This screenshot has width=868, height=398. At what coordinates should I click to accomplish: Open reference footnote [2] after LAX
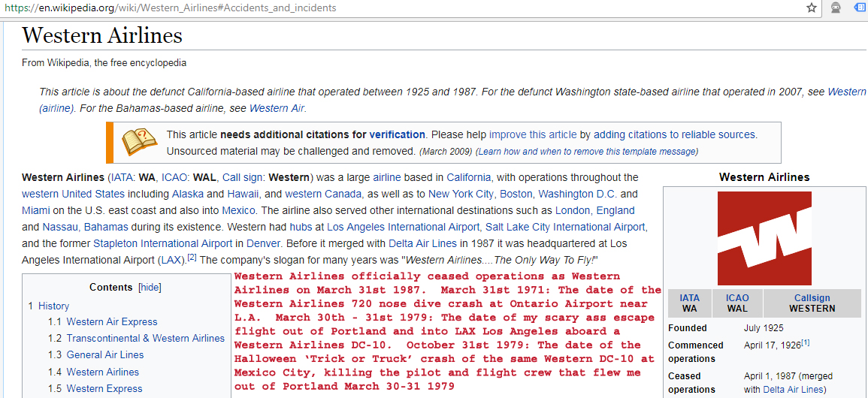click(192, 257)
